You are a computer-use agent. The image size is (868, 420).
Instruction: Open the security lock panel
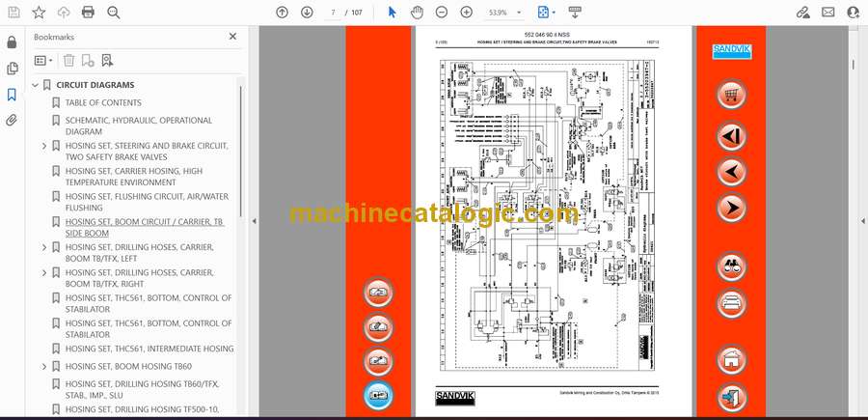12,42
